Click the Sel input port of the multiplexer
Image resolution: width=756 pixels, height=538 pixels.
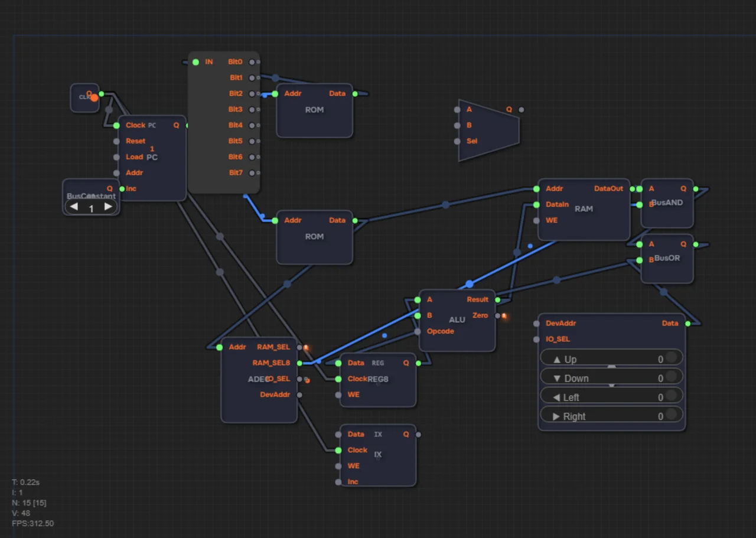[457, 141]
